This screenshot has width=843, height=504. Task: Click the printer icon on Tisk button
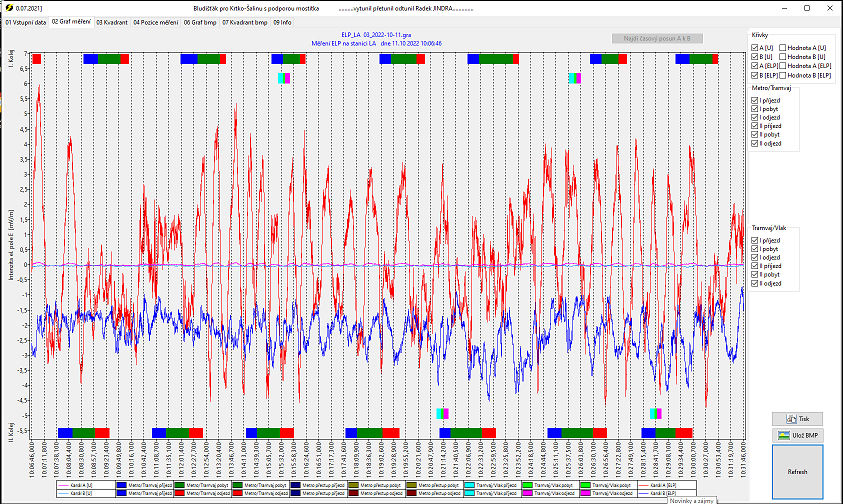click(x=789, y=419)
